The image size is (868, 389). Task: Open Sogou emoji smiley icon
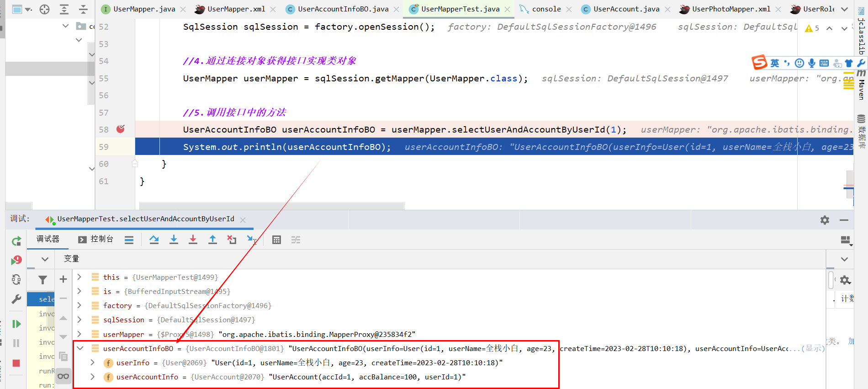[x=799, y=63]
